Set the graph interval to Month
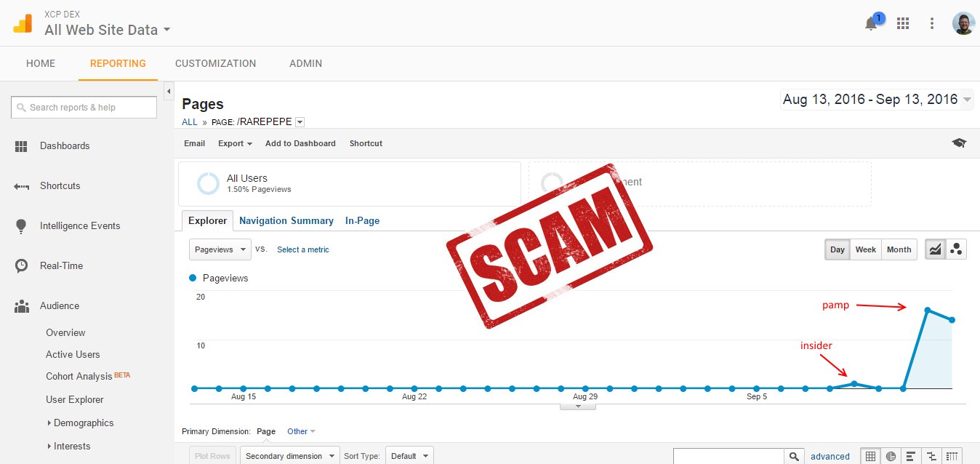 point(899,249)
